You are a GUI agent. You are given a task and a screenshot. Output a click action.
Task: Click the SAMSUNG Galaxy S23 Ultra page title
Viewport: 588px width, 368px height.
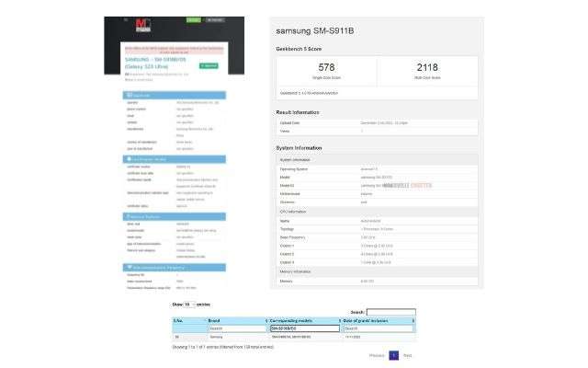(x=155, y=63)
